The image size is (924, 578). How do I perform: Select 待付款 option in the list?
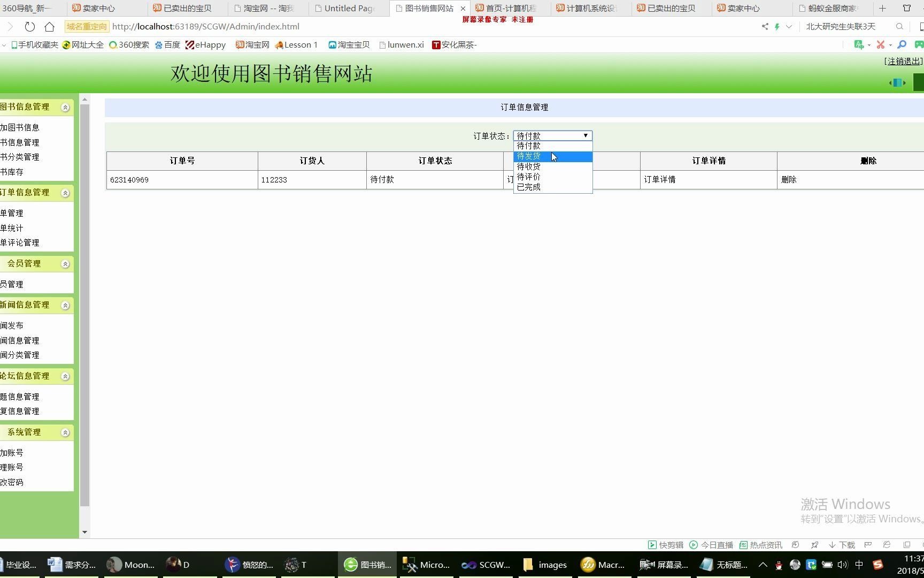click(552, 146)
